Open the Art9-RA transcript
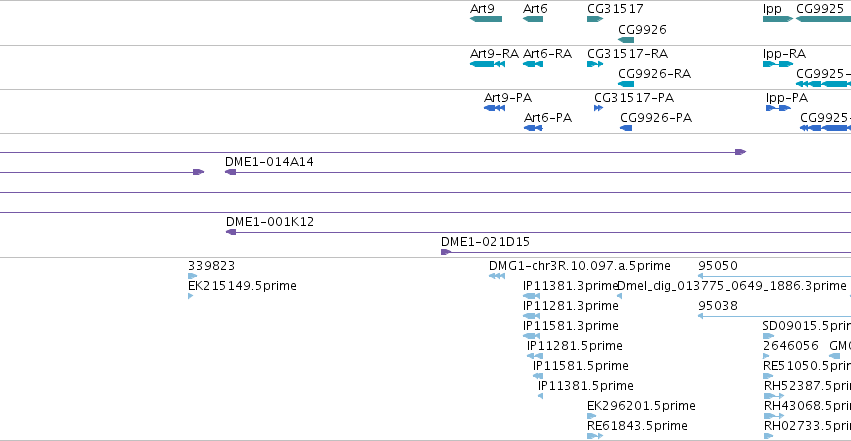The width and height of the screenshot is (851, 441). (x=487, y=64)
